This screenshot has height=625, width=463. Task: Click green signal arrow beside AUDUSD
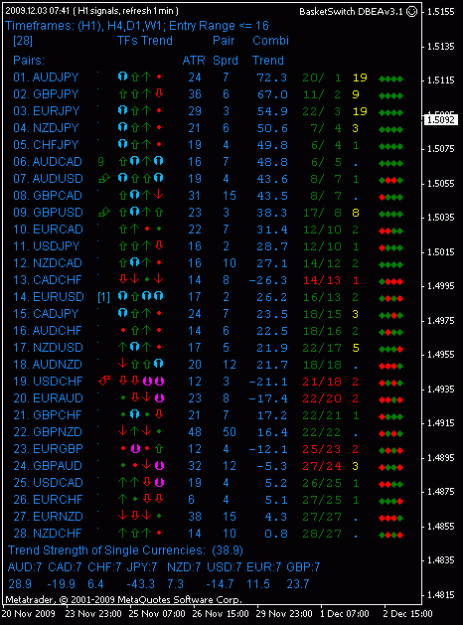point(104,179)
